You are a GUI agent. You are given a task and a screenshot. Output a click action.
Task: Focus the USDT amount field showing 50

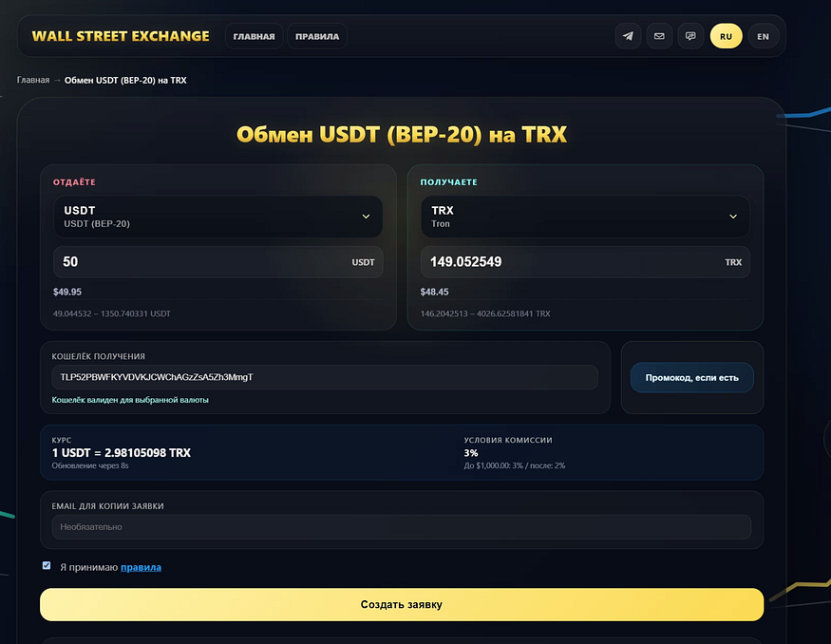point(217,262)
